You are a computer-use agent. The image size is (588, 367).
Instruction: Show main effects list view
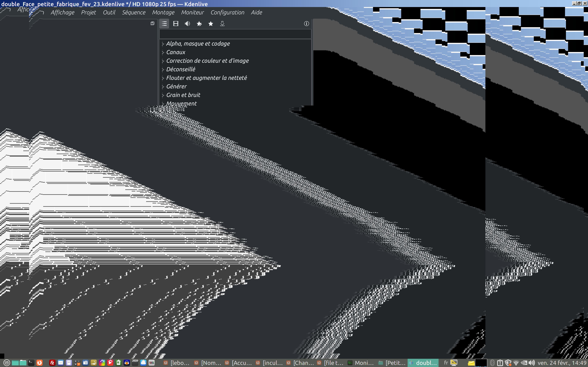coord(164,24)
